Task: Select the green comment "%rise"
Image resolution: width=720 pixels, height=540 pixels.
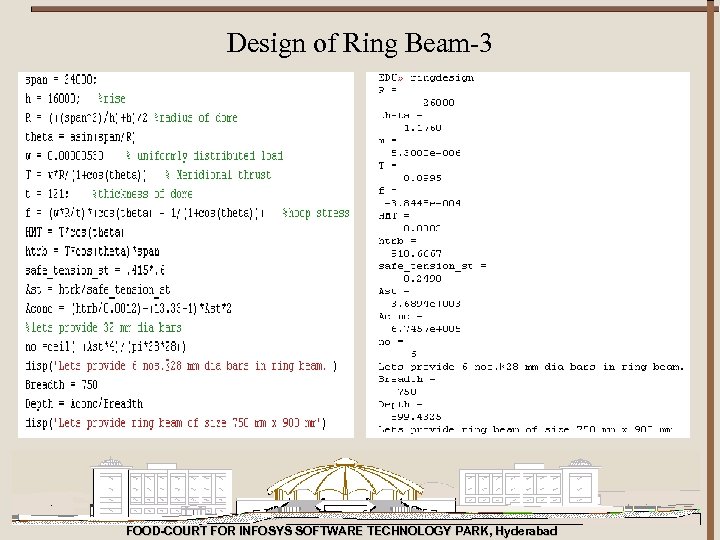Action: click(x=112, y=99)
